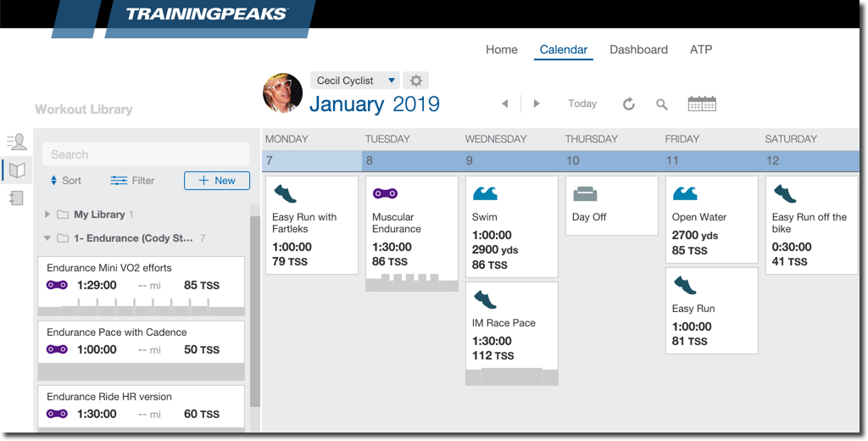This screenshot has width=868, height=441.
Task: Expand the My Library folder
Action: coord(47,215)
